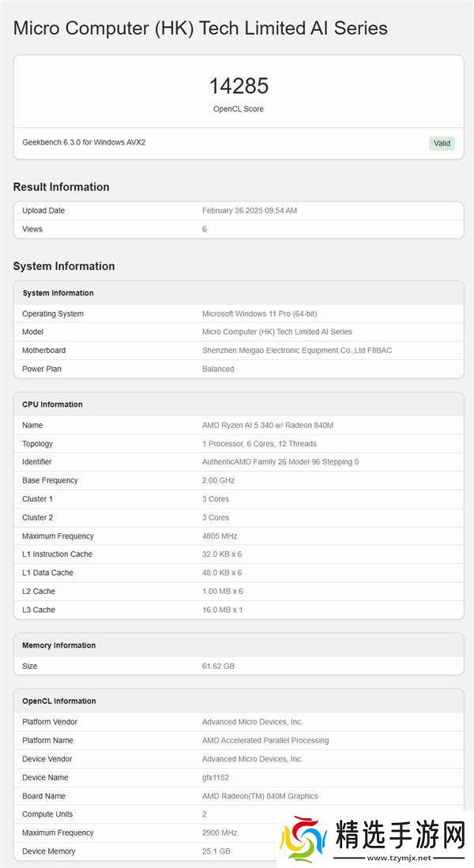Click the Upload Date value

[x=250, y=211]
